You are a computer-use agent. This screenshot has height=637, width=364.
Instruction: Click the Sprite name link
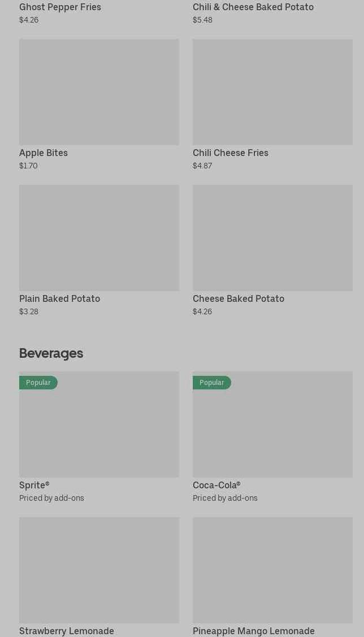coord(34,485)
